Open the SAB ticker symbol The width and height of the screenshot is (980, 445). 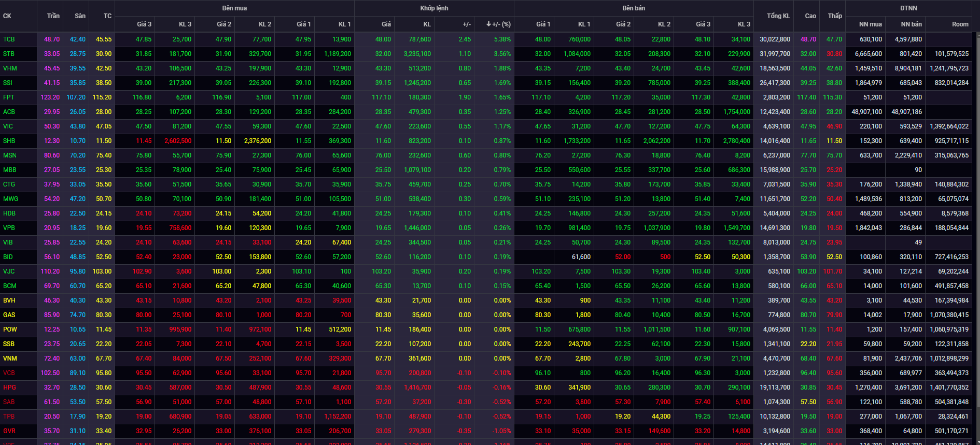tap(9, 402)
